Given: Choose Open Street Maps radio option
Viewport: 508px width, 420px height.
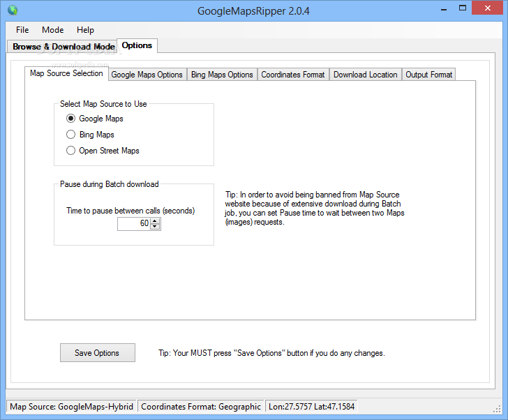Looking at the screenshot, I should click(x=70, y=151).
